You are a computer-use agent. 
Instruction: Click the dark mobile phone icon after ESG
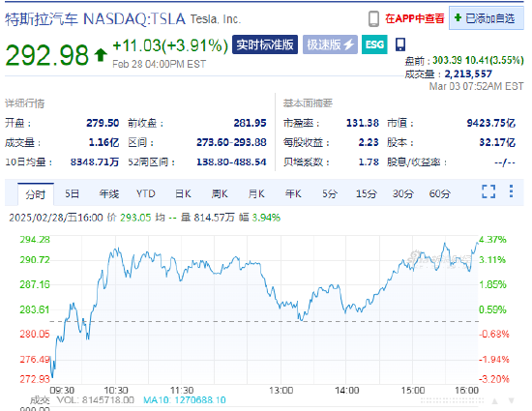click(x=400, y=44)
